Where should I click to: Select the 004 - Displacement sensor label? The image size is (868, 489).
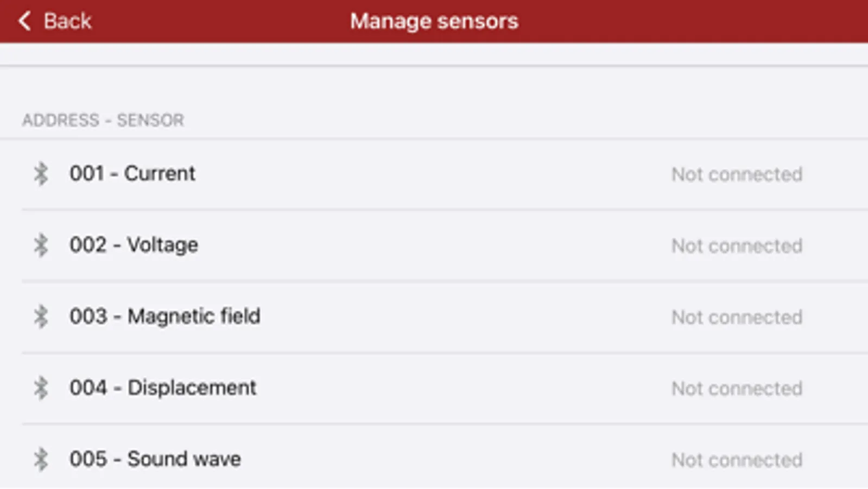tap(163, 388)
